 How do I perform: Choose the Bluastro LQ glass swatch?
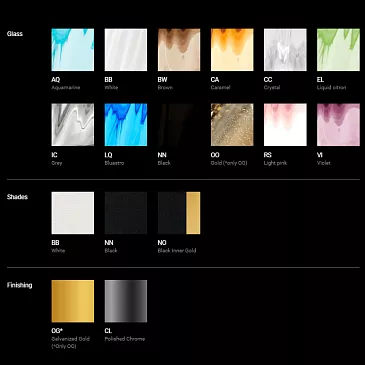[126, 125]
